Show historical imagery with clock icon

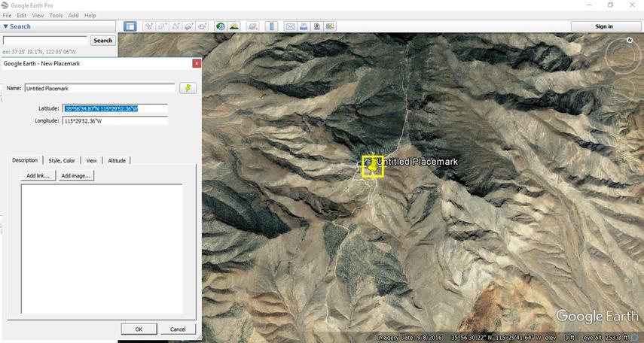pos(221,26)
